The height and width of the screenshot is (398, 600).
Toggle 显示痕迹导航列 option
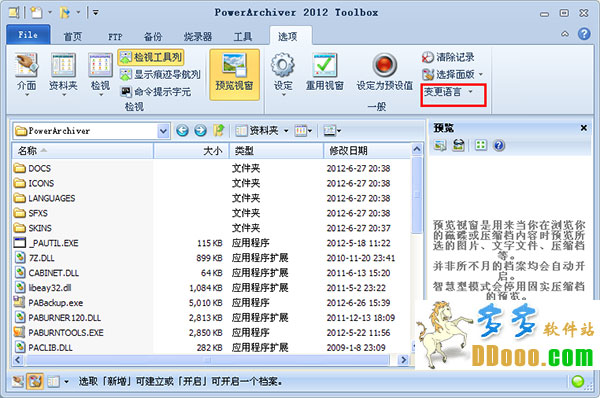pos(160,75)
